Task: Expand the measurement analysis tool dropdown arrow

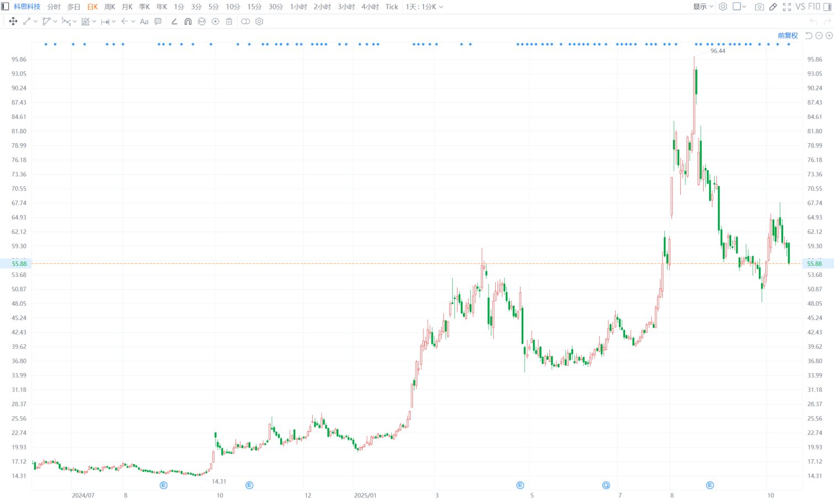Action: click(94, 22)
